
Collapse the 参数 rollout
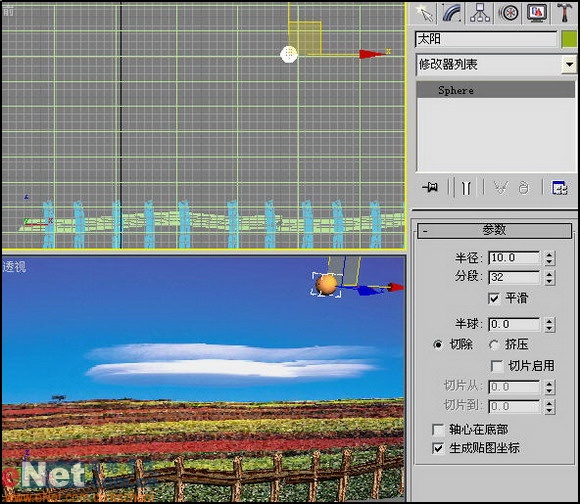(495, 230)
